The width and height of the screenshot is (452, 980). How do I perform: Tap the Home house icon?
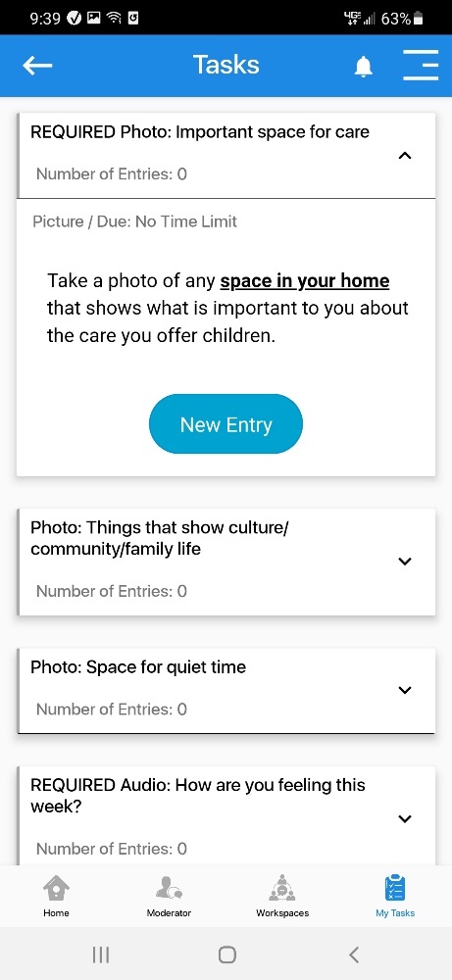pyautogui.click(x=56, y=888)
